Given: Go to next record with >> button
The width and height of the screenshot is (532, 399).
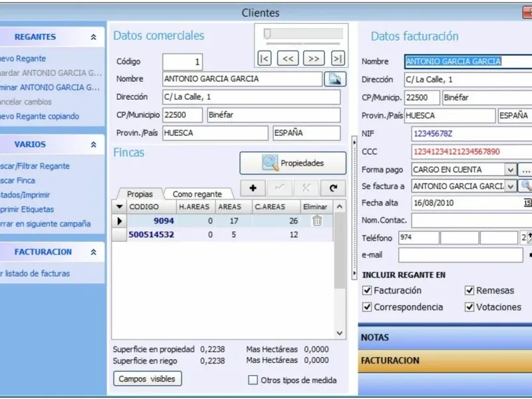Looking at the screenshot, I should (x=313, y=59).
